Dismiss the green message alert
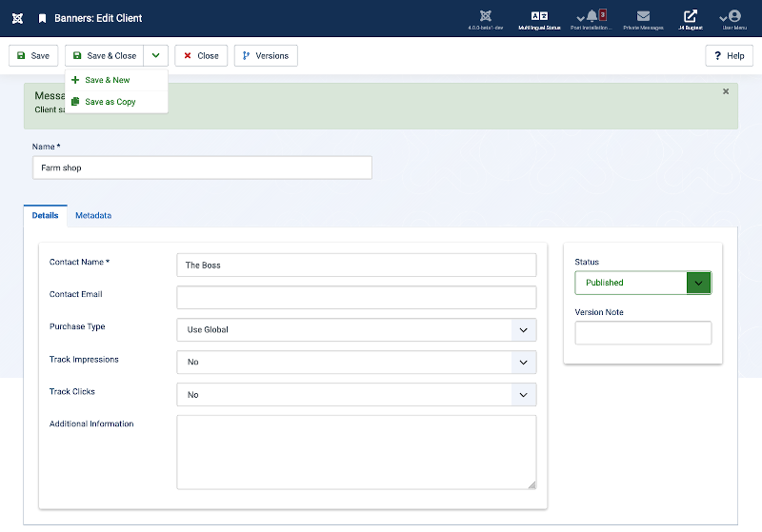 (726, 91)
